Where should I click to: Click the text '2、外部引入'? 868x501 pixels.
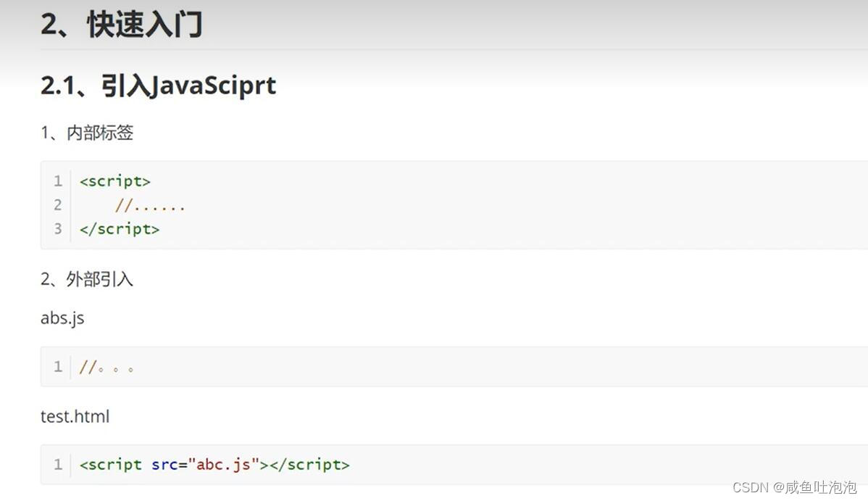point(87,278)
